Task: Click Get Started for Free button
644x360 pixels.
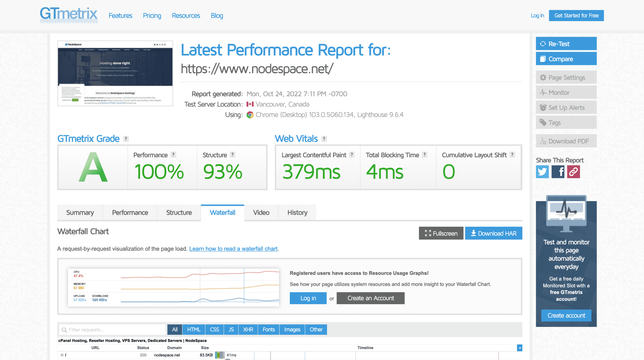Action: [x=576, y=16]
